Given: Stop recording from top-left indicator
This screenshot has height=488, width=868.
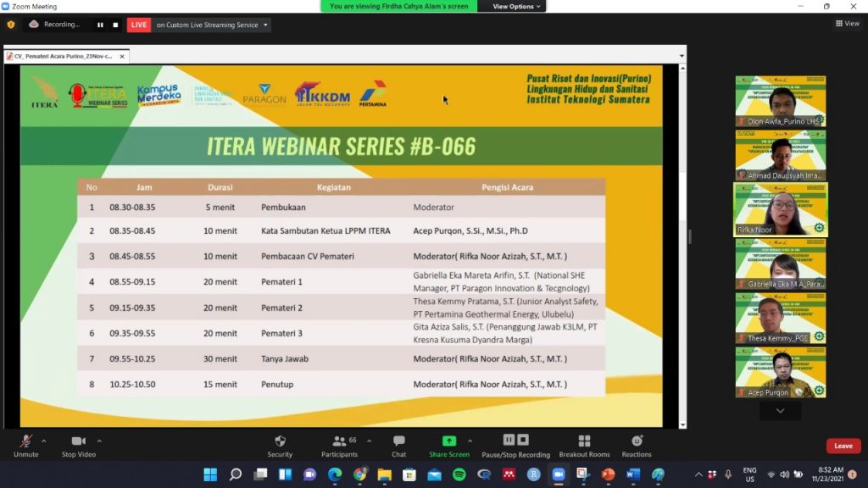Looking at the screenshot, I should tap(115, 25).
